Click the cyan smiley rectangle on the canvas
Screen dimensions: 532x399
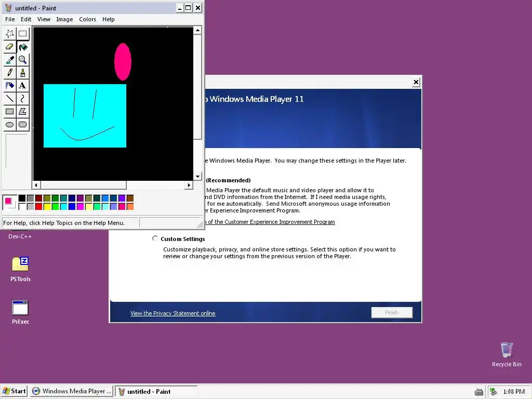(85, 116)
